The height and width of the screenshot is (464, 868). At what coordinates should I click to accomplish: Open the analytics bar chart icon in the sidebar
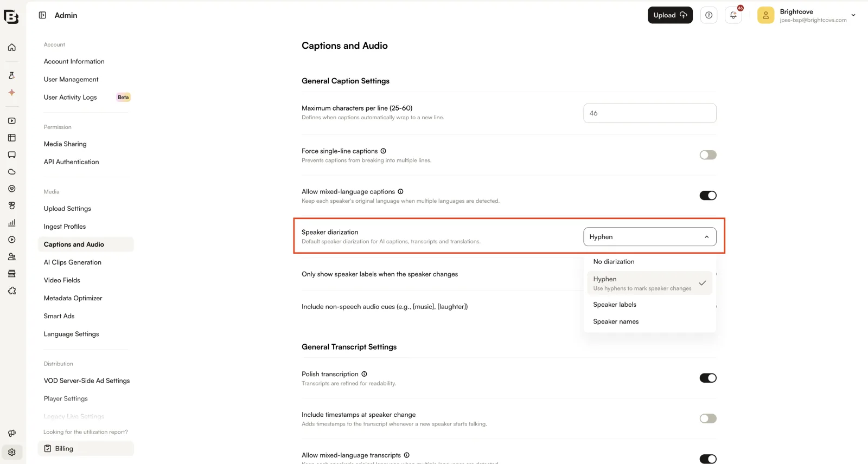(x=12, y=223)
